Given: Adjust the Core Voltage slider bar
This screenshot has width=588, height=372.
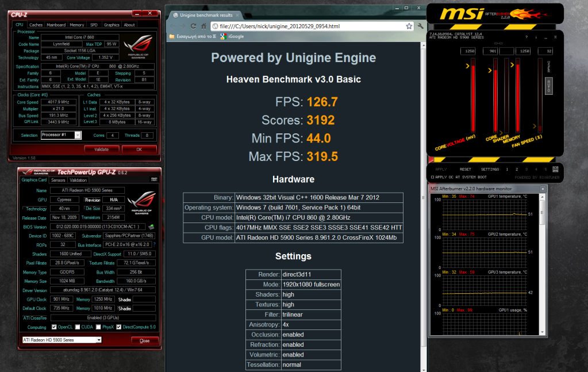Looking at the screenshot, I should pos(473,95).
